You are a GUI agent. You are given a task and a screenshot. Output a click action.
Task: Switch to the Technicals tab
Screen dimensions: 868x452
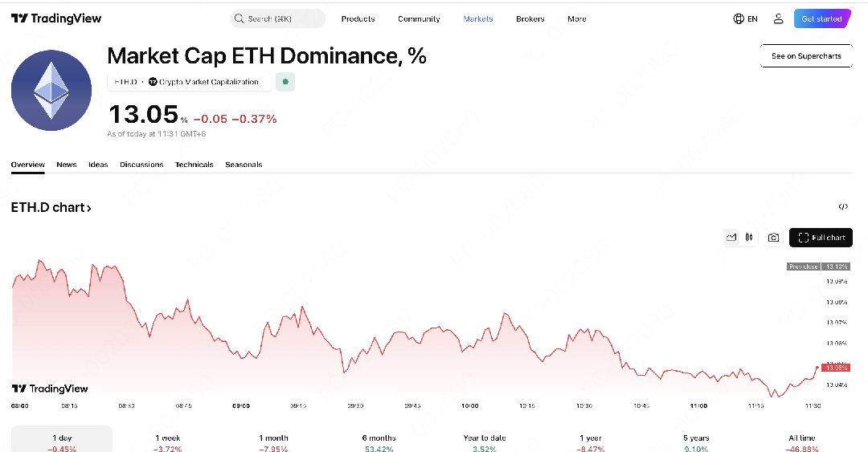(x=194, y=165)
